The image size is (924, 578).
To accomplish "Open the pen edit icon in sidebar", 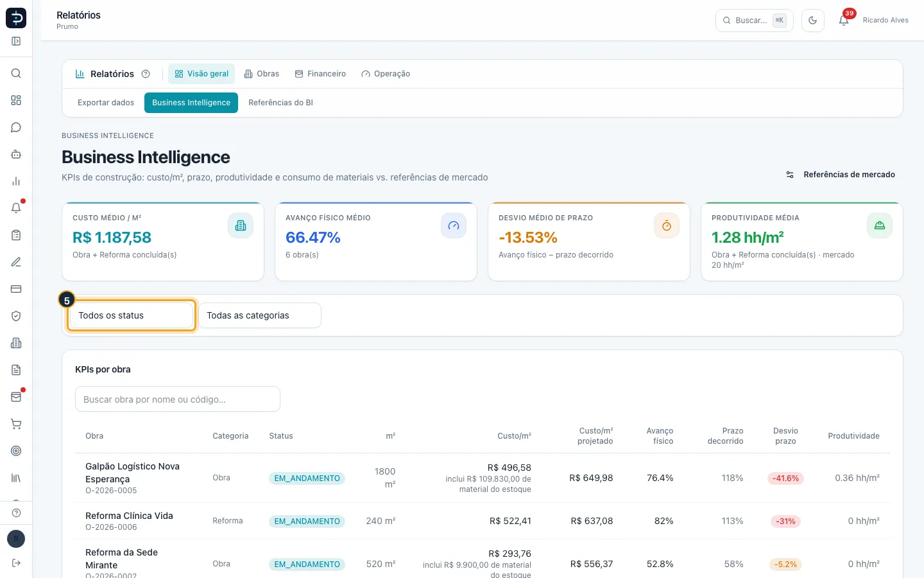I will (x=16, y=262).
